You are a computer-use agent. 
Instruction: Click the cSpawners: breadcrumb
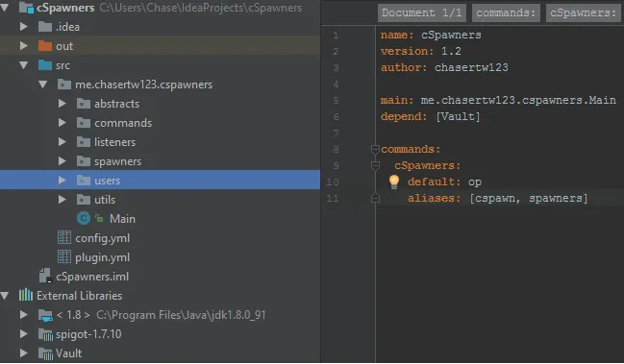[584, 13]
